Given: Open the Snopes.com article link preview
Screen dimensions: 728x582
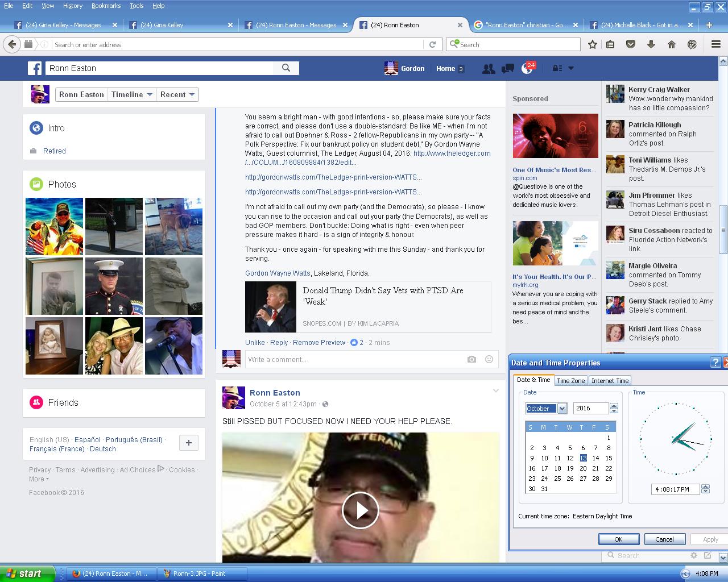Looking at the screenshot, I should (x=382, y=296).
